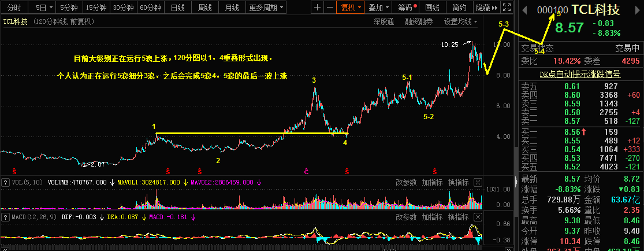Viewport: 644px width, 251px height.
Task: Switch to 分时 view
Action: [14, 7]
